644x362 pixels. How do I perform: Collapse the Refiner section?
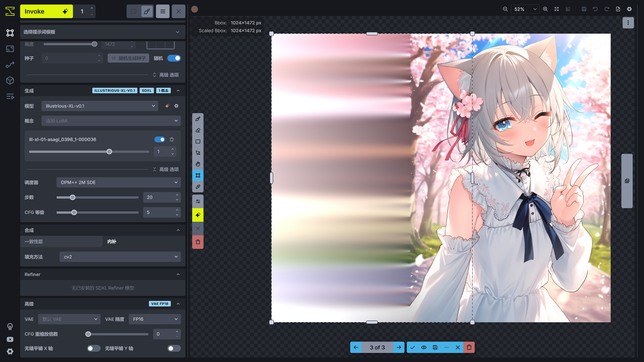(x=178, y=274)
